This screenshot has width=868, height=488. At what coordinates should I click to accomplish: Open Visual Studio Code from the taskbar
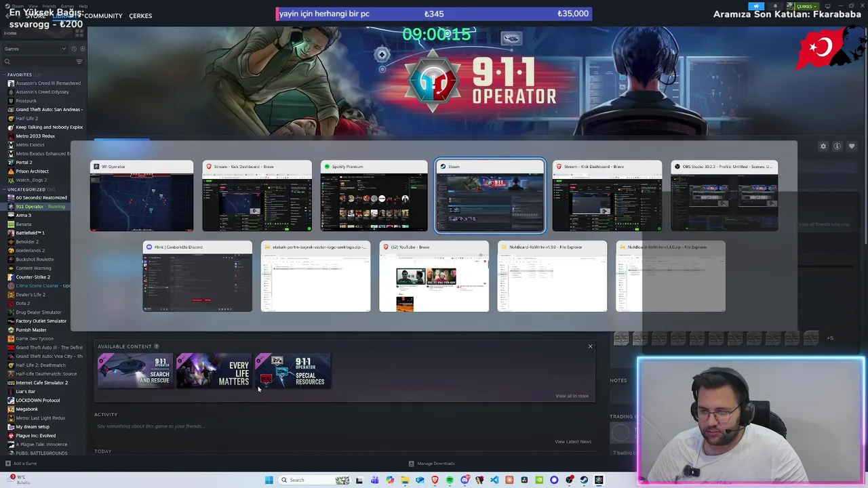pos(494,480)
